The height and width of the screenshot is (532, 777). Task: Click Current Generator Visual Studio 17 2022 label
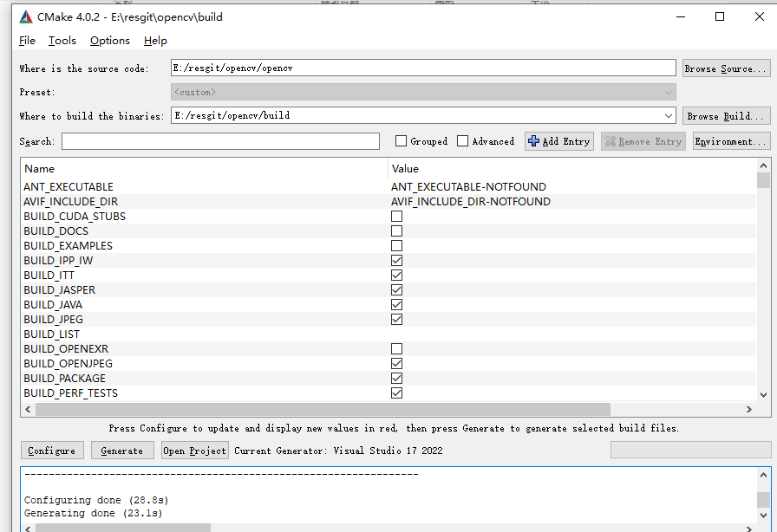click(x=338, y=451)
